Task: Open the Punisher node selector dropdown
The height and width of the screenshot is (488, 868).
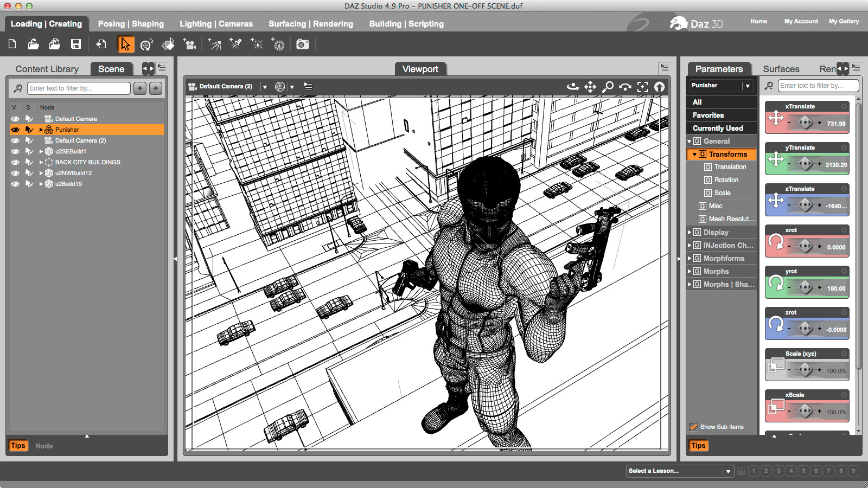Action: 748,86
